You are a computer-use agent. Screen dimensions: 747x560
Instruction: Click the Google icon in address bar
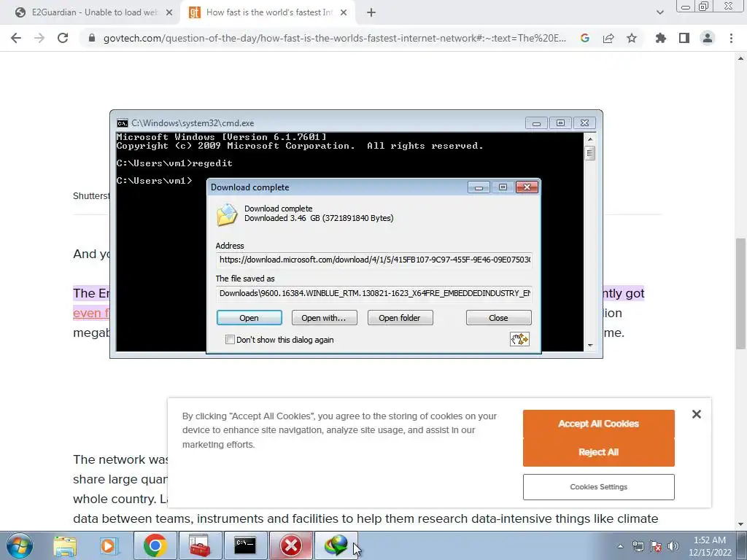pos(585,38)
